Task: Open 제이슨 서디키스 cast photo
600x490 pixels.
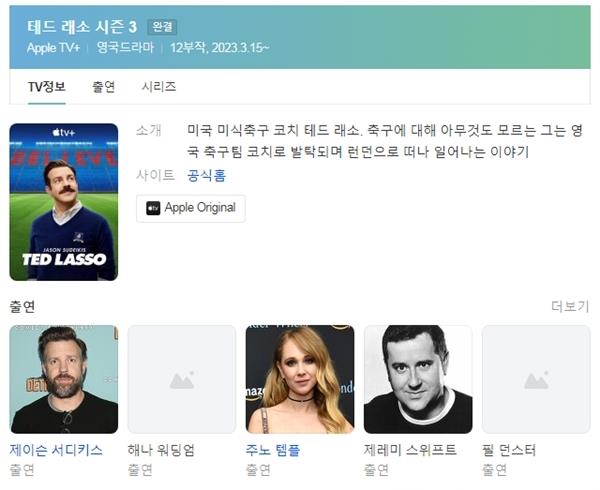Action: point(64,379)
